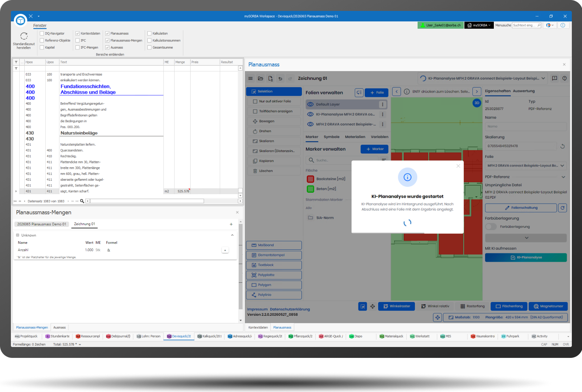The image size is (582, 392).
Task: Open the Default Layer three-dot menu
Action: 382,105
